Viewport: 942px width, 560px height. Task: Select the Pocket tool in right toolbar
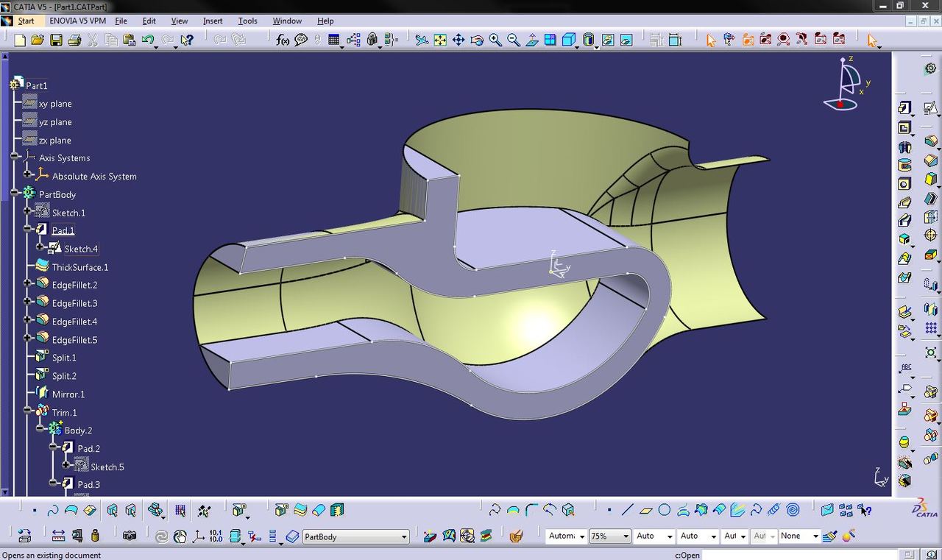point(904,127)
